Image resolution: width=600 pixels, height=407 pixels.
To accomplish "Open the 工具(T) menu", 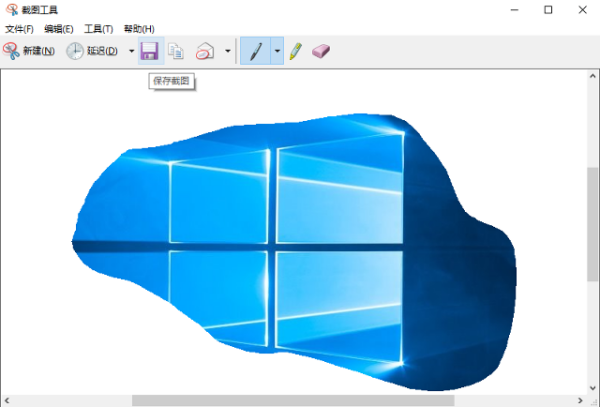I will [x=99, y=29].
